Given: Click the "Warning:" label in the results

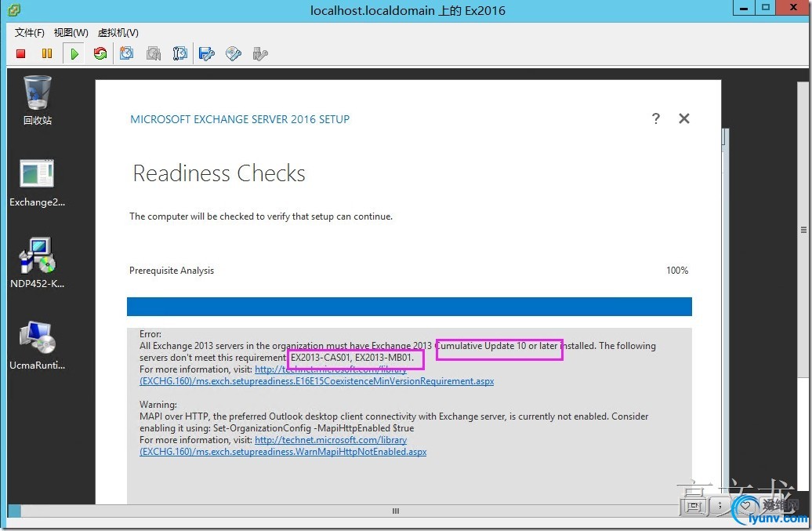Looking at the screenshot, I should (158, 405).
